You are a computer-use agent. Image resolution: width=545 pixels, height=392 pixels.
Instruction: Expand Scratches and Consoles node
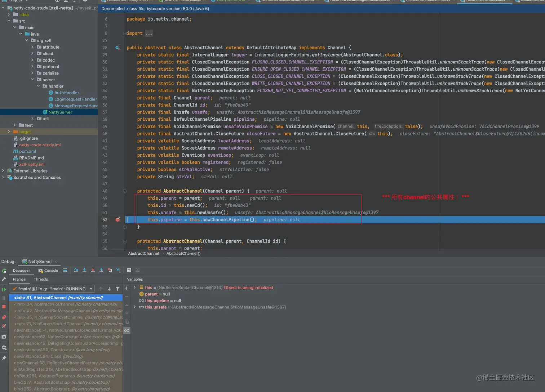pos(3,177)
